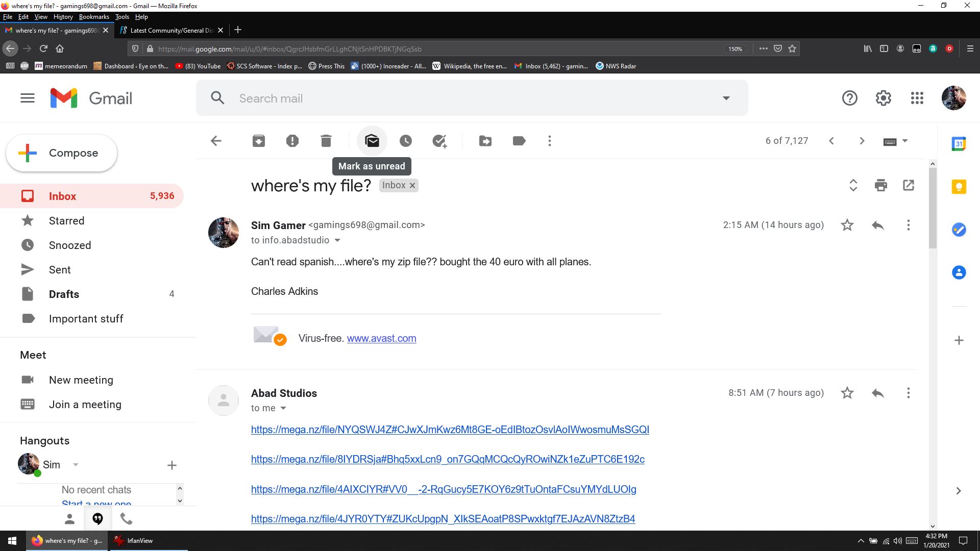
Task: Switch to Latest Community/General Discussion tab
Action: click(171, 30)
